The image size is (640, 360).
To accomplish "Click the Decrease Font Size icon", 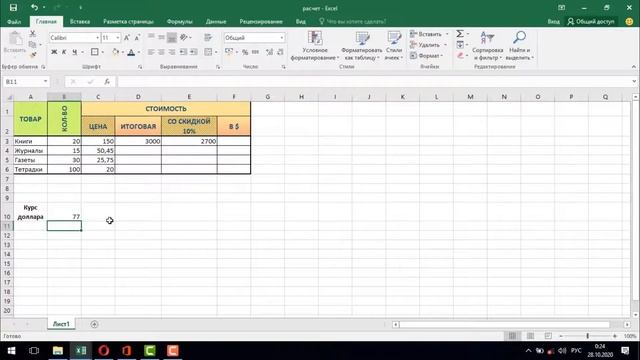I will (137, 38).
